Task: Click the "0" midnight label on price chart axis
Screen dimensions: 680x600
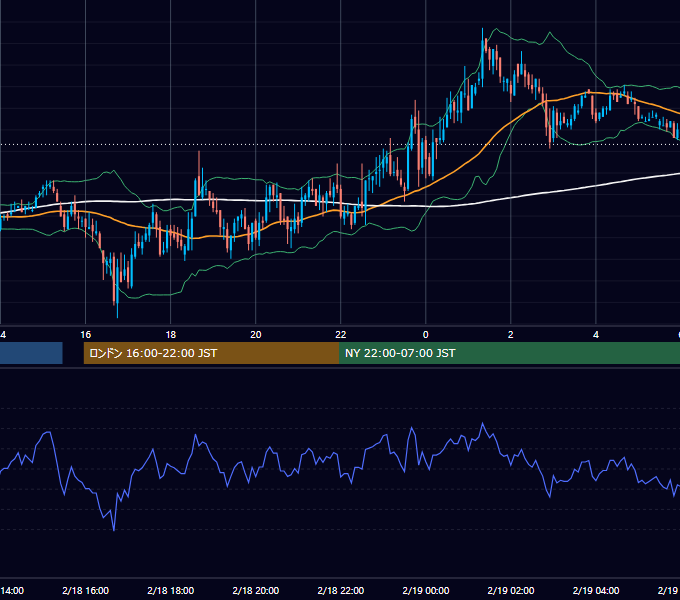Action: pyautogui.click(x=425, y=334)
